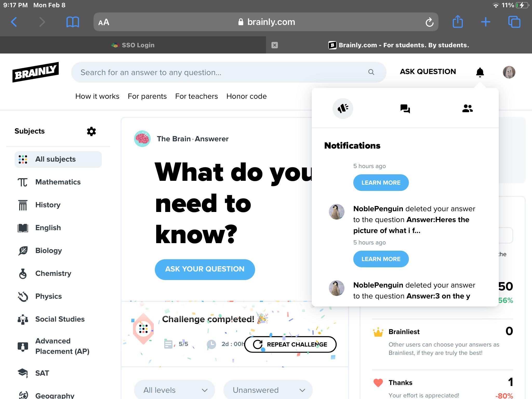The height and width of the screenshot is (399, 532).
Task: Open the messages tab icon in notifications
Action: click(405, 109)
